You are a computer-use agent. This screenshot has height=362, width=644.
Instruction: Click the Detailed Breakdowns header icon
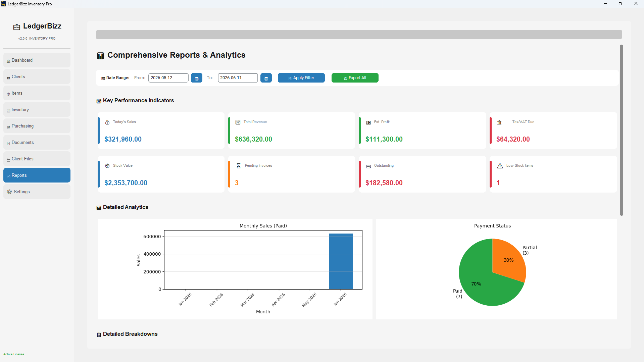click(99, 334)
